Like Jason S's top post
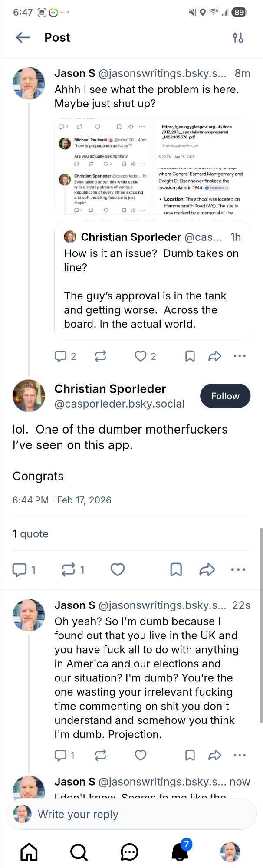Viewport: 263px width, 868px height. click(141, 356)
